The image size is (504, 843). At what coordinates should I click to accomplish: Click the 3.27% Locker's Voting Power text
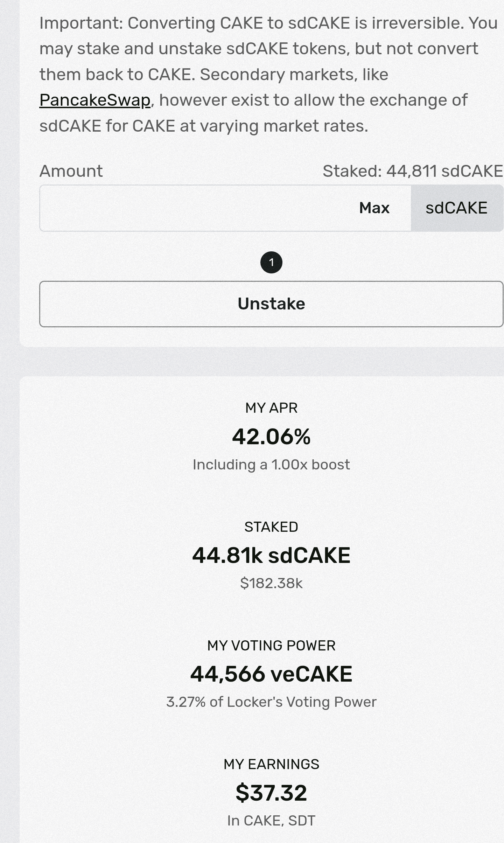click(x=271, y=702)
